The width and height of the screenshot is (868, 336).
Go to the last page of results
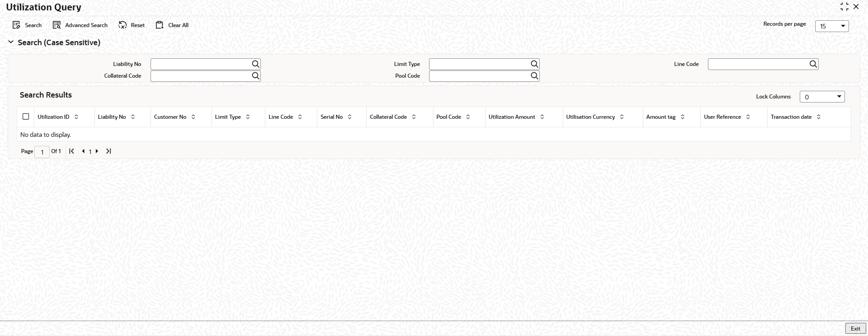pyautogui.click(x=108, y=151)
